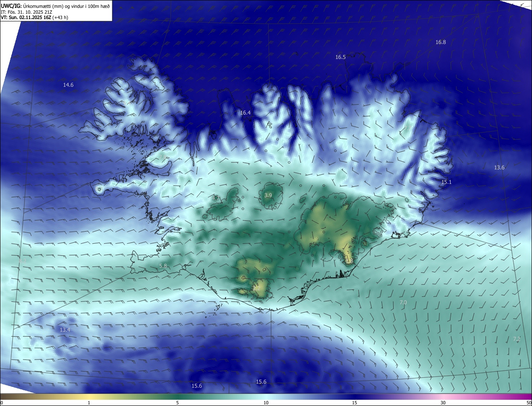The height and width of the screenshot is (406, 532).
Task: Select the 5.8 value label on the map
Action: (x=163, y=266)
